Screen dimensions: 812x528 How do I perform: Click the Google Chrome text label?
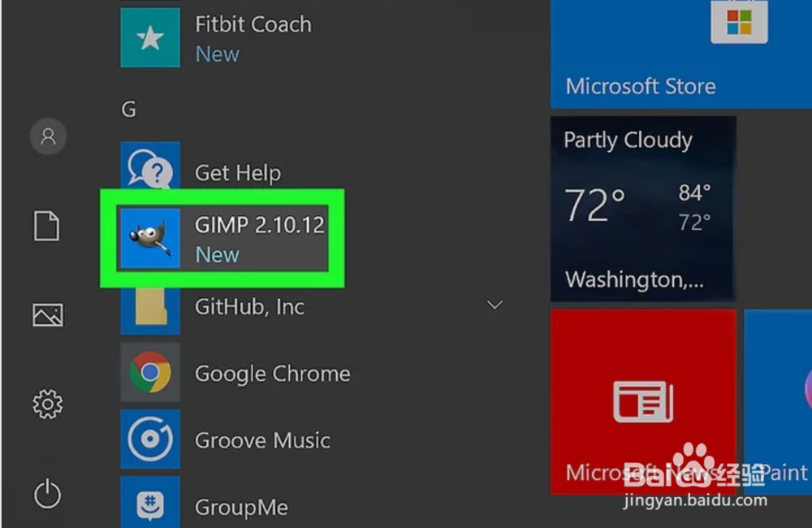click(272, 374)
